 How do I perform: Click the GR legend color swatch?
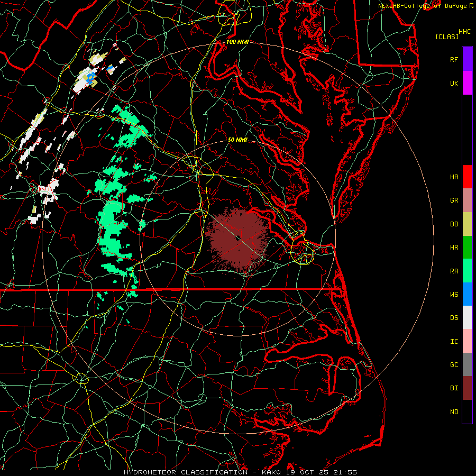tap(467, 200)
